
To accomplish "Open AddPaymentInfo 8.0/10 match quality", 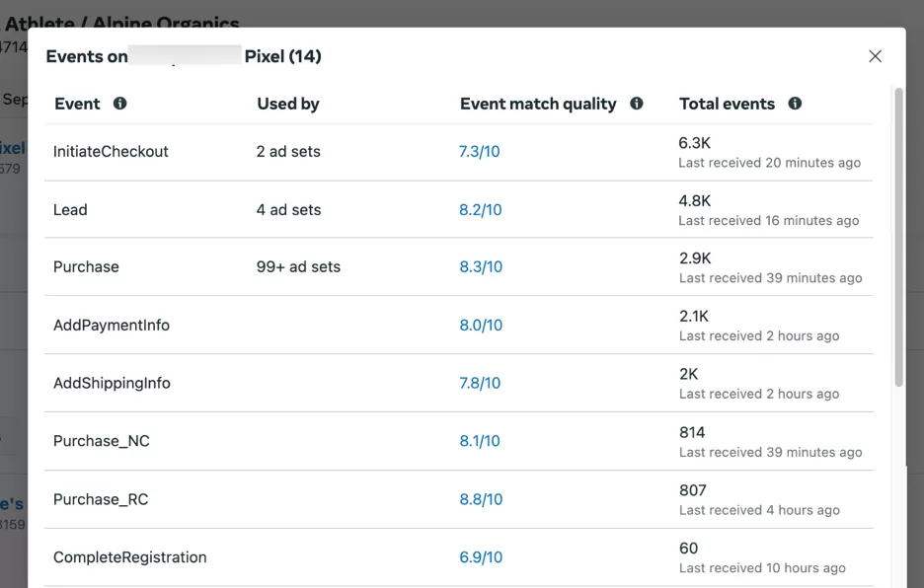I will pyautogui.click(x=481, y=326).
